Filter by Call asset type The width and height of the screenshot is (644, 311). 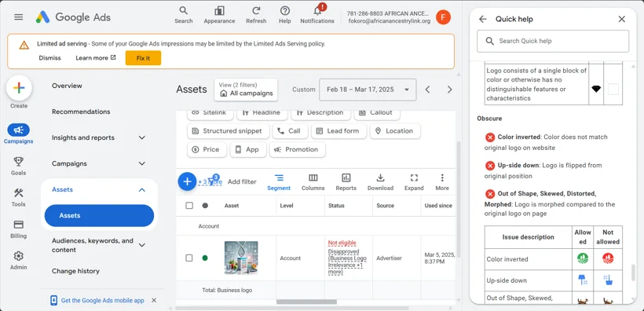(x=290, y=131)
